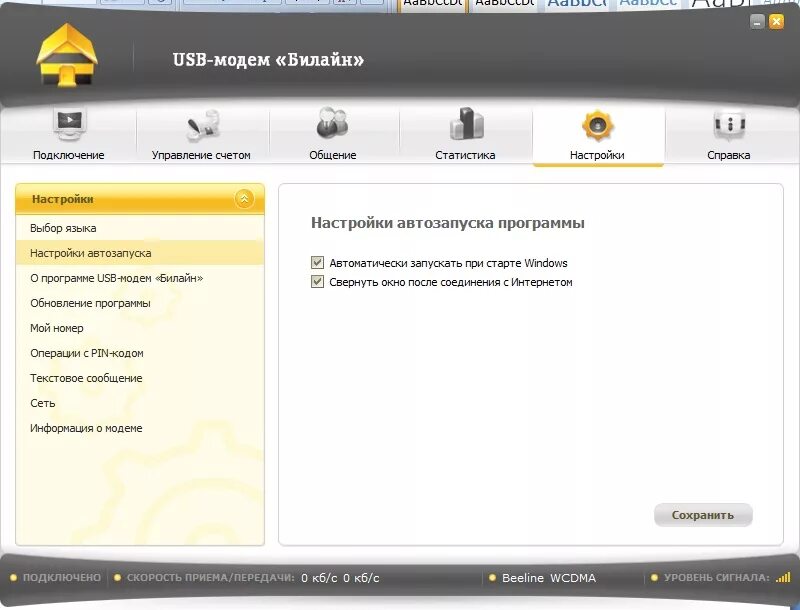Screen dimensions: 800x610
Task: Switch to the Общение tab label
Action: click(x=333, y=155)
